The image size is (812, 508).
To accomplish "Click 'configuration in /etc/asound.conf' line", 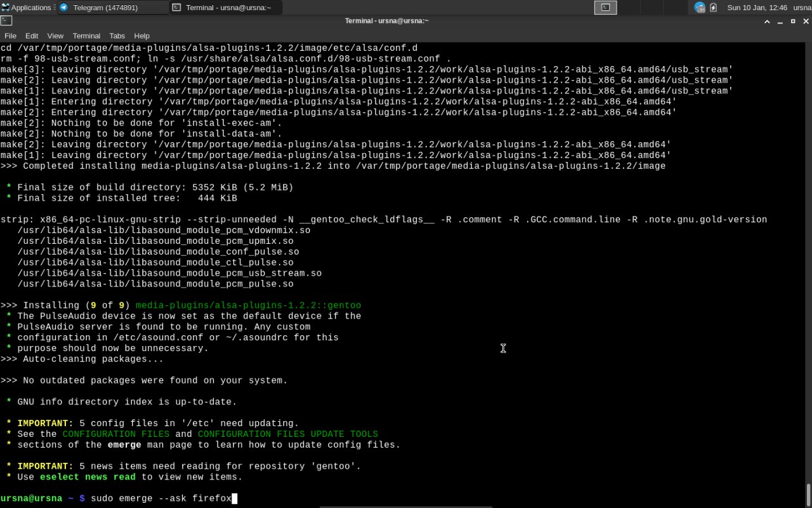I will 173,337.
